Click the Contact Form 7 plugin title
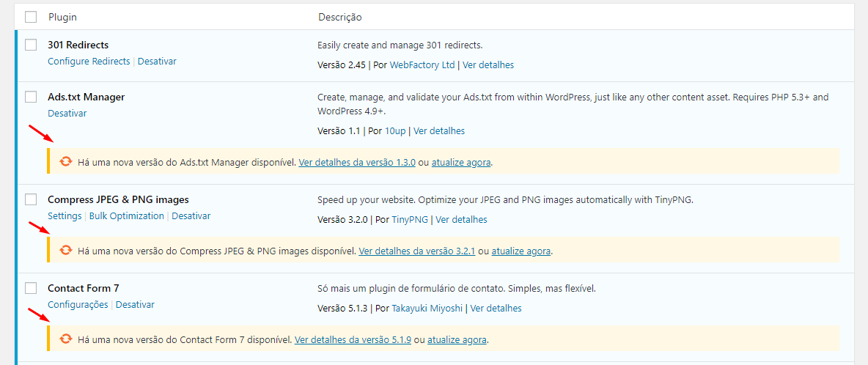868x365 pixels. pyautogui.click(x=84, y=288)
